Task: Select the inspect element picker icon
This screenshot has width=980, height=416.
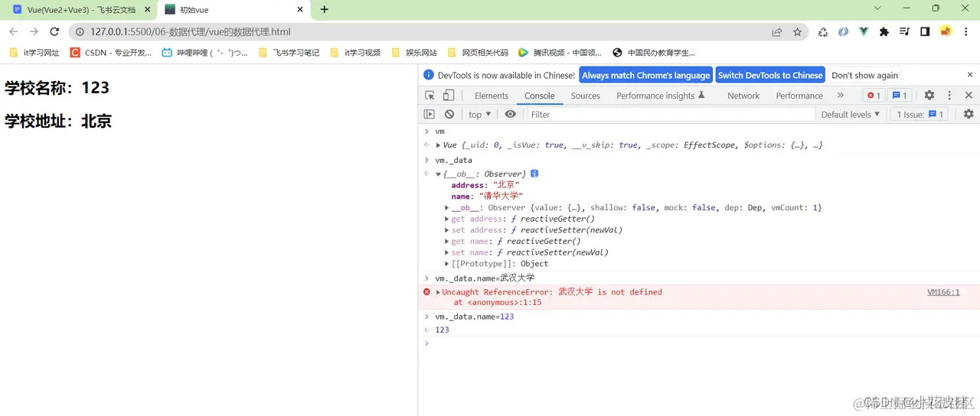Action: tap(430, 96)
